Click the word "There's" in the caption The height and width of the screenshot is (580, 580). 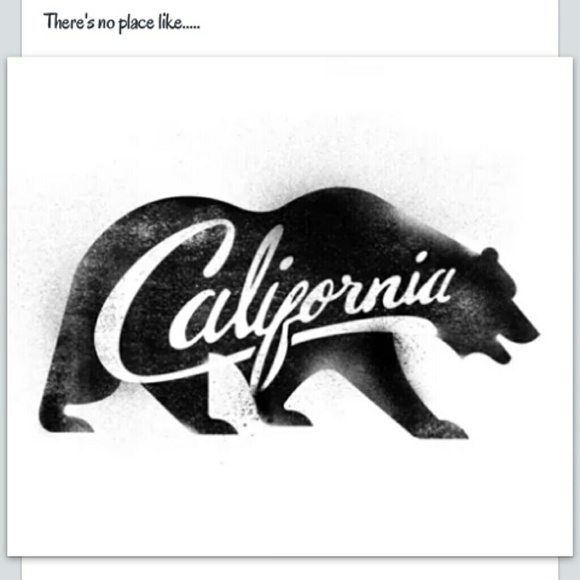point(69,21)
